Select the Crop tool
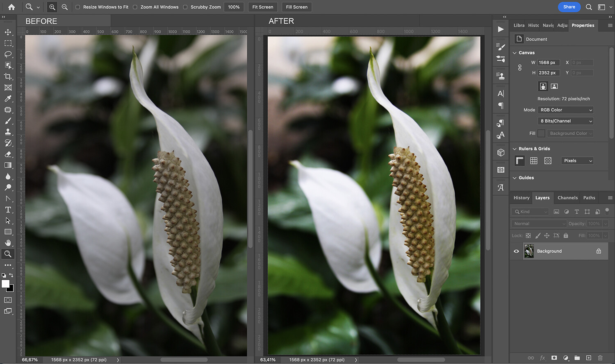 8,77
